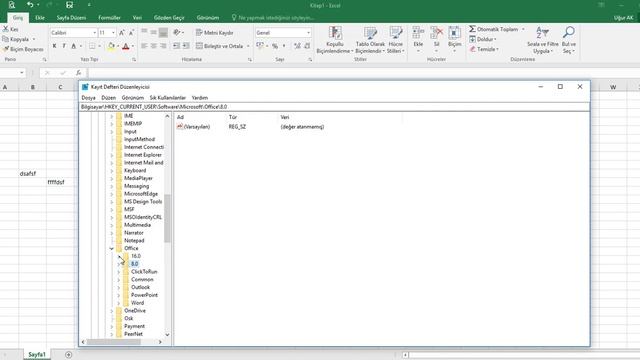The image size is (640, 360).
Task: Open the Doldur fill dropdown
Action: point(483,39)
